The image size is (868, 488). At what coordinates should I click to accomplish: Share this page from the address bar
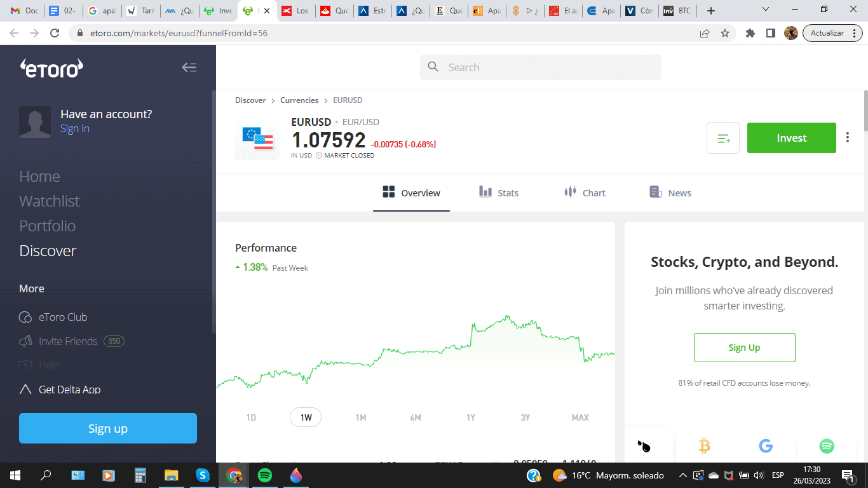(x=705, y=33)
